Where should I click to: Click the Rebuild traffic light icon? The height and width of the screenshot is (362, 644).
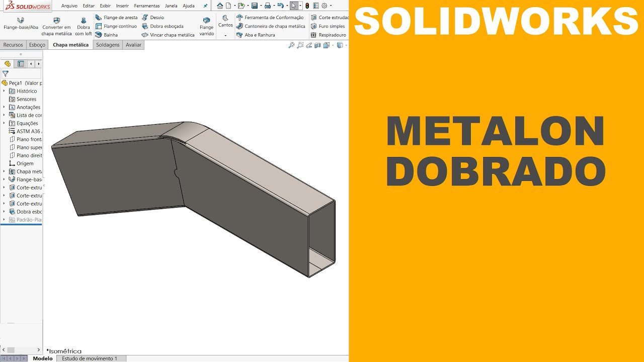coord(307,6)
